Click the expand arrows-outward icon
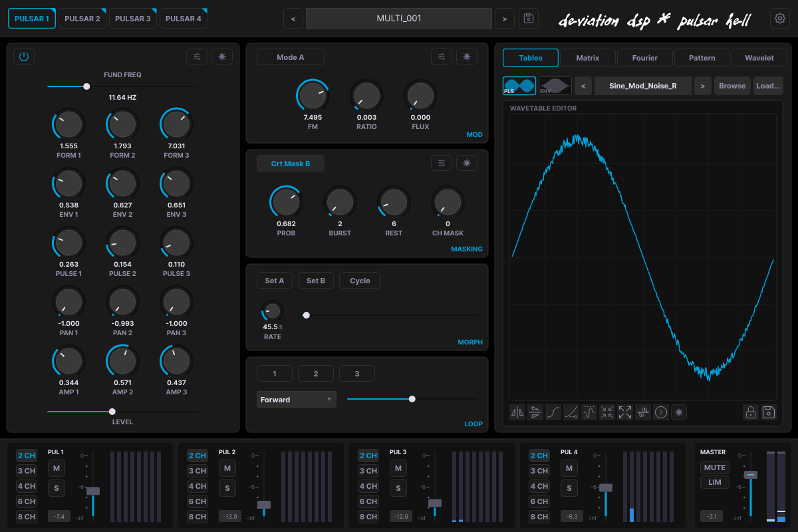 point(625,412)
